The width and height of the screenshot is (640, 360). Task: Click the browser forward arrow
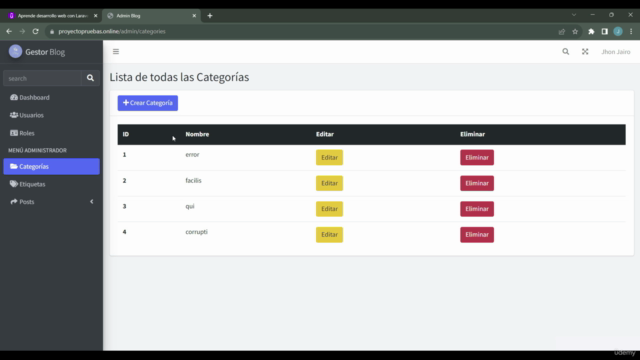pos(22,31)
